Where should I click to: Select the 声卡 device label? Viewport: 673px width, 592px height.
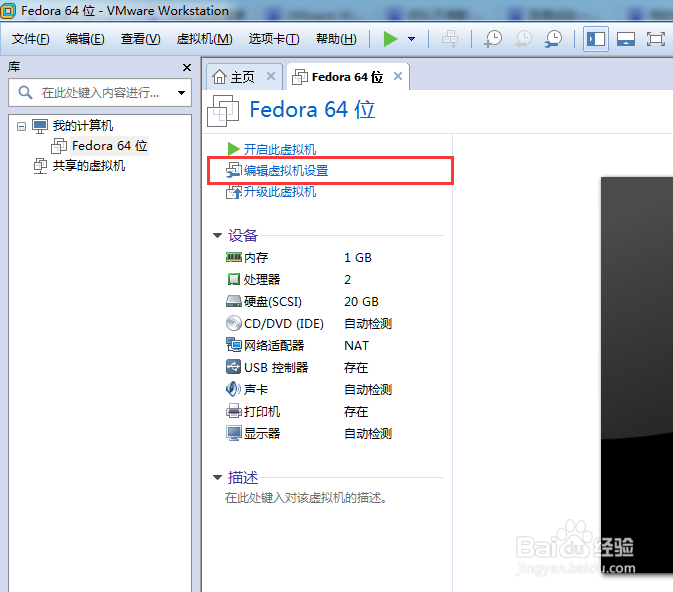click(x=256, y=389)
